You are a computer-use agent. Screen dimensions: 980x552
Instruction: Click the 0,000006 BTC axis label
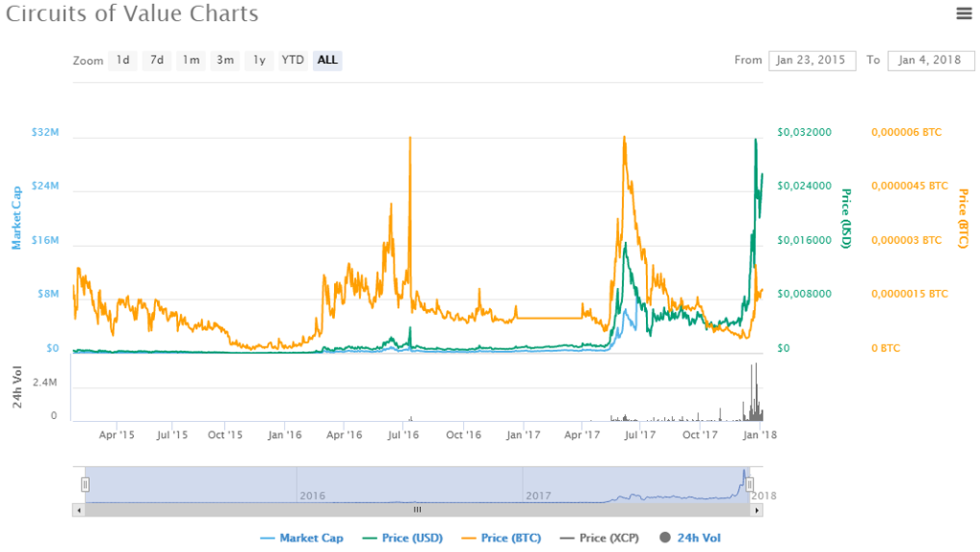click(906, 132)
